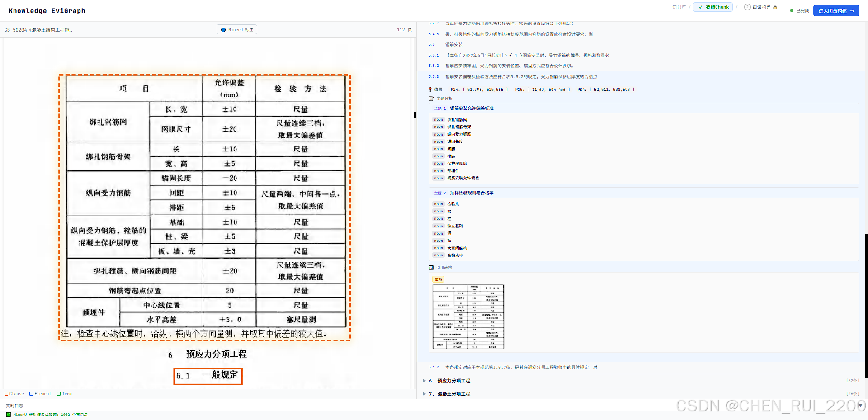The image size is (868, 420).
Task: Click position P84: [52,511, 538,693]
Action: pos(606,90)
